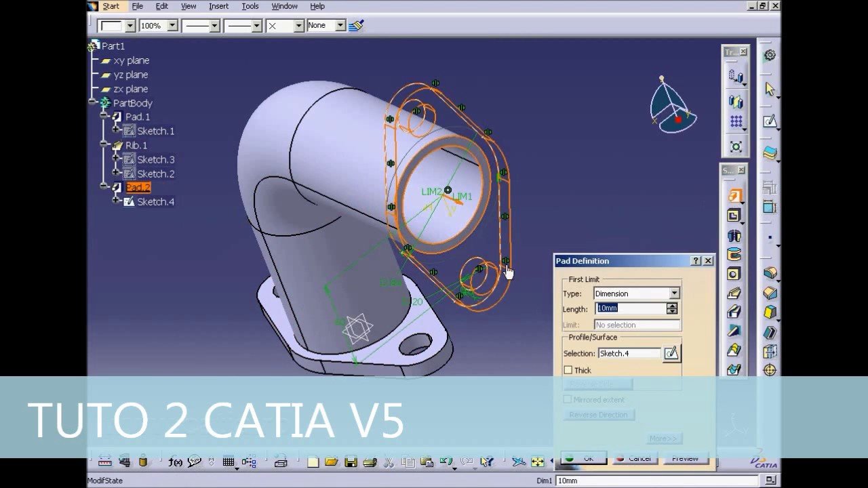This screenshot has height=488, width=868.
Task: Click the Measure Between ruler icon
Action: 104,462
